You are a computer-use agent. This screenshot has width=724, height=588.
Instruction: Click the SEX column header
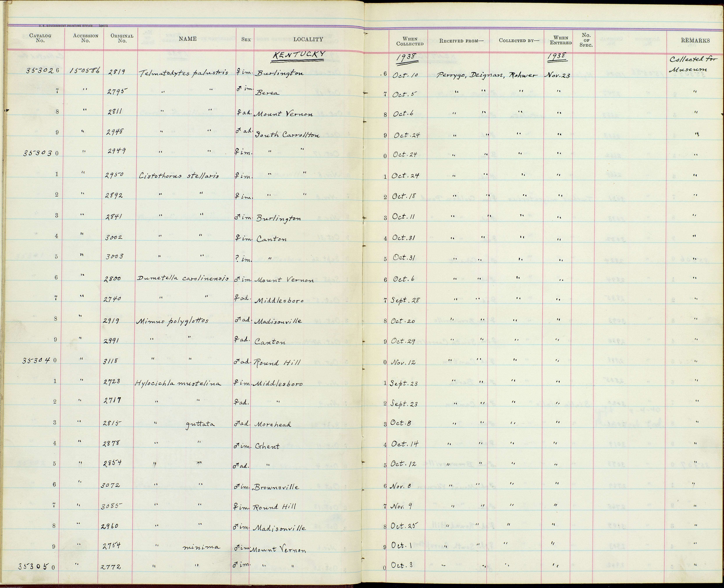pos(246,39)
